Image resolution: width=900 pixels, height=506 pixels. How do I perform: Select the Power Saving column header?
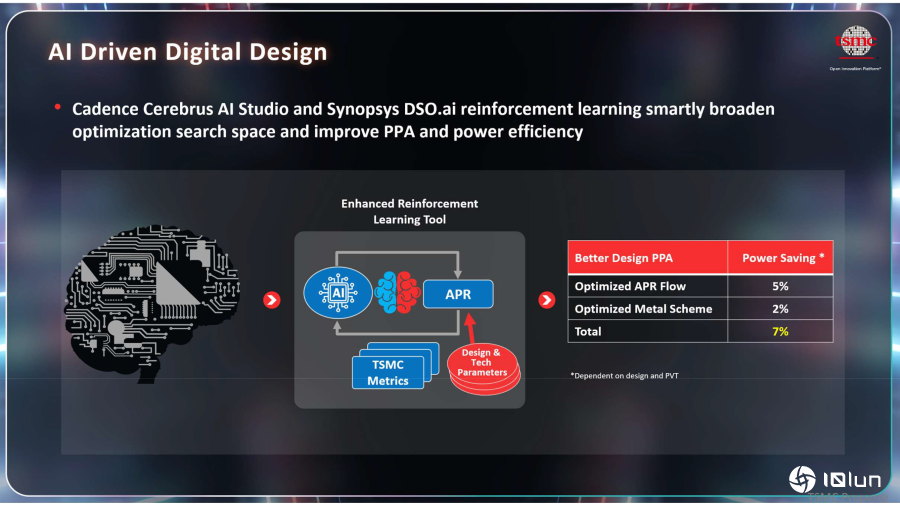[x=782, y=258]
